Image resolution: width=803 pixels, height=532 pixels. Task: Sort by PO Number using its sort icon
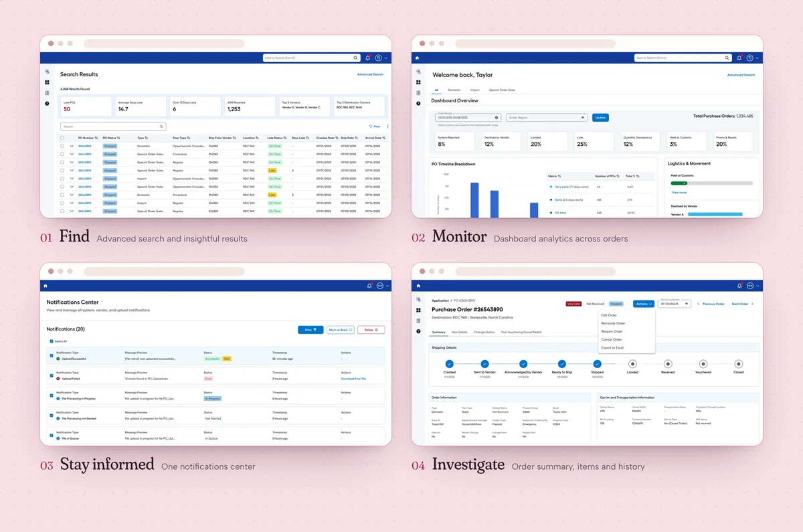pyautogui.click(x=96, y=138)
